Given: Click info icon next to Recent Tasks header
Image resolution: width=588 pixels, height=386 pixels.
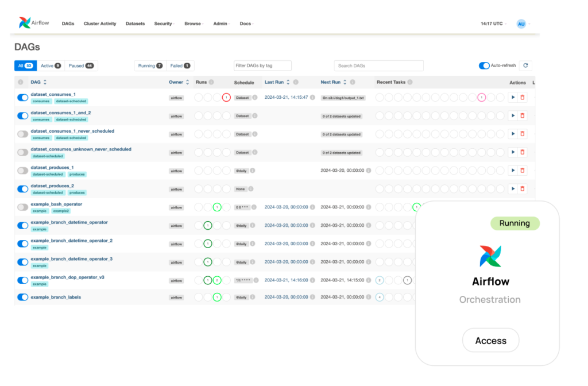Looking at the screenshot, I should pos(410,82).
